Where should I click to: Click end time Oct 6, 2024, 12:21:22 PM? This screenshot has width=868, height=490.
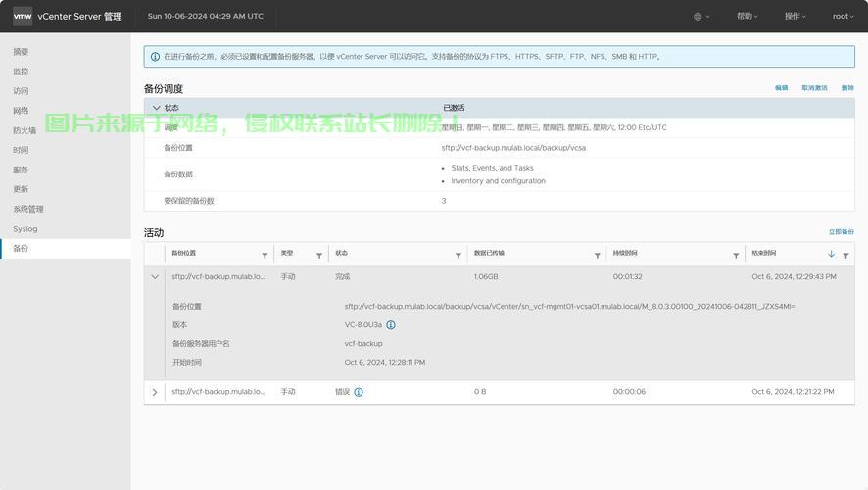[793, 391]
